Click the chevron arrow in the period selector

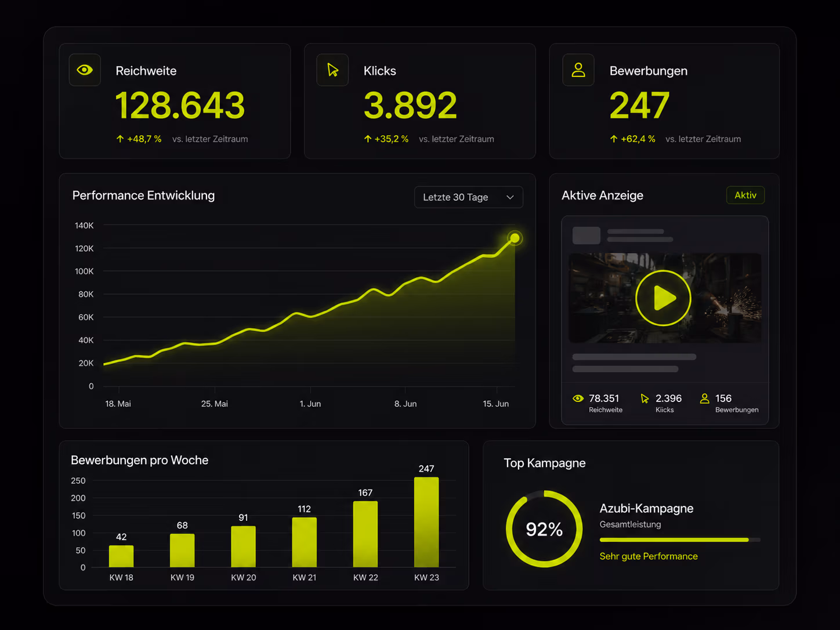510,197
